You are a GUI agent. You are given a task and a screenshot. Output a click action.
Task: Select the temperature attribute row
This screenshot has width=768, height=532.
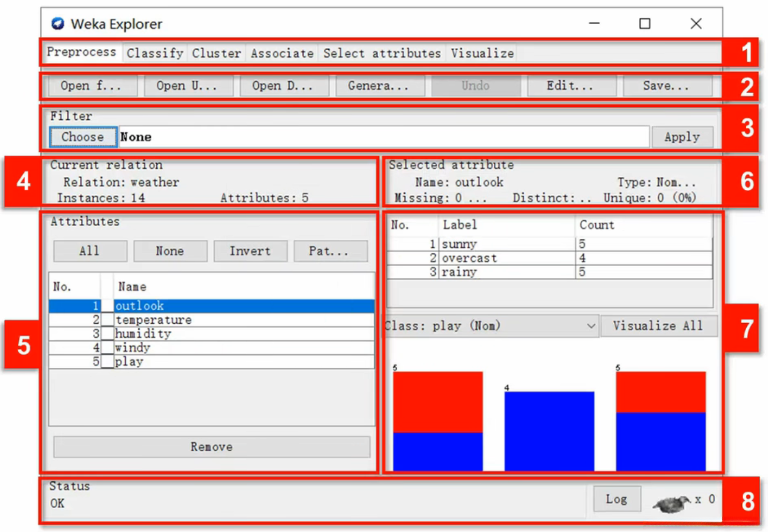(212, 320)
